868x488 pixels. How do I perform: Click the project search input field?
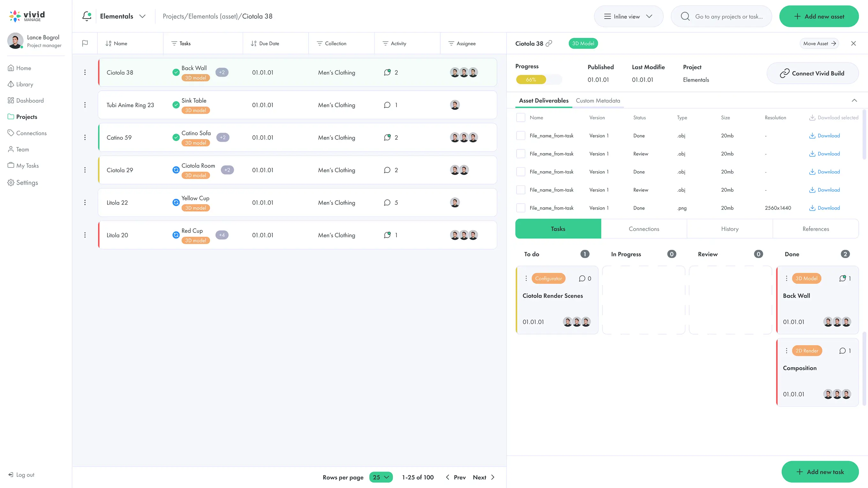[728, 16]
